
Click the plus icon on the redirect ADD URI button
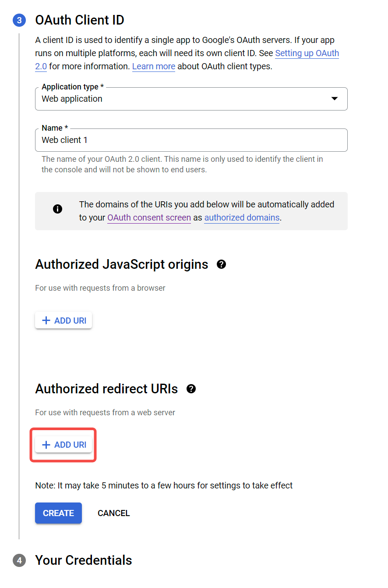[x=46, y=445]
